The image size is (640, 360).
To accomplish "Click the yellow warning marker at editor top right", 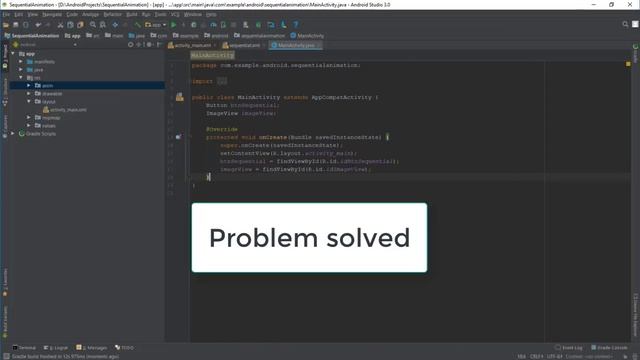I will pos(628,64).
